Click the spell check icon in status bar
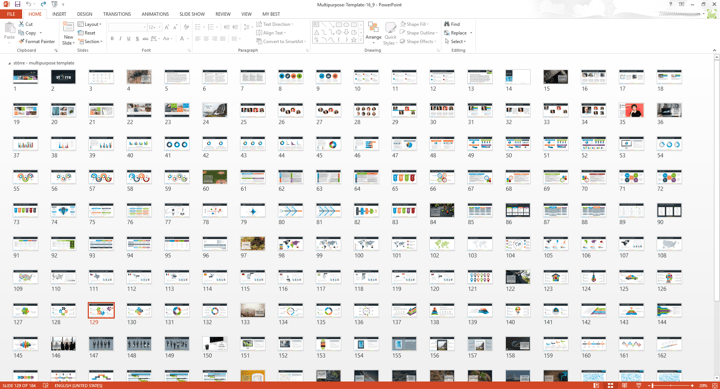 coord(45,385)
